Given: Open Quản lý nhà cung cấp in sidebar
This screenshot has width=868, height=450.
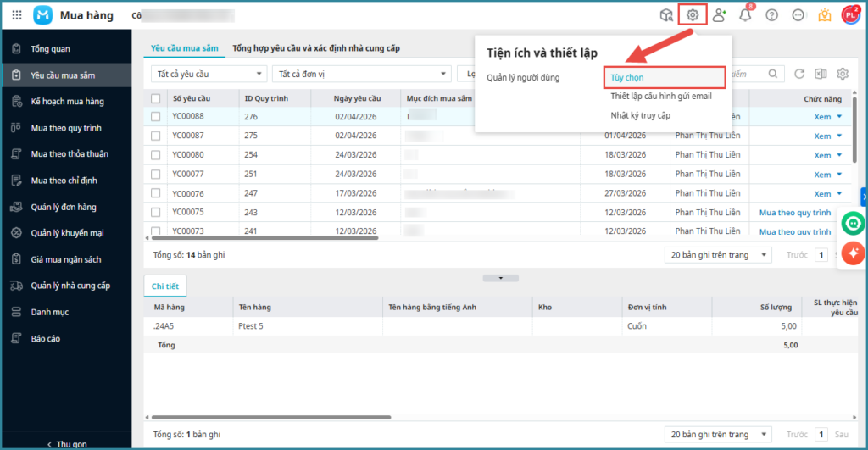Looking at the screenshot, I should tap(66, 286).
